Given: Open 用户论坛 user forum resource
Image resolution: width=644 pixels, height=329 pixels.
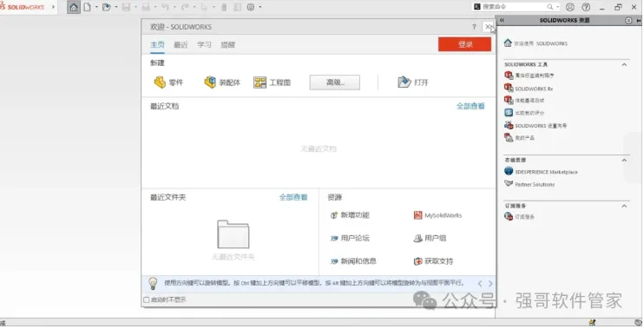Looking at the screenshot, I should point(350,238).
